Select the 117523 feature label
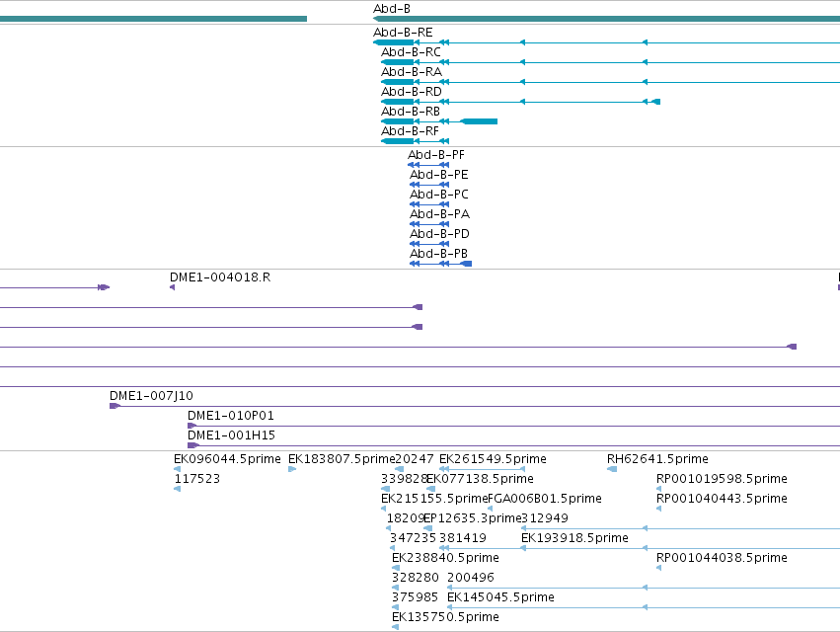 (x=197, y=479)
